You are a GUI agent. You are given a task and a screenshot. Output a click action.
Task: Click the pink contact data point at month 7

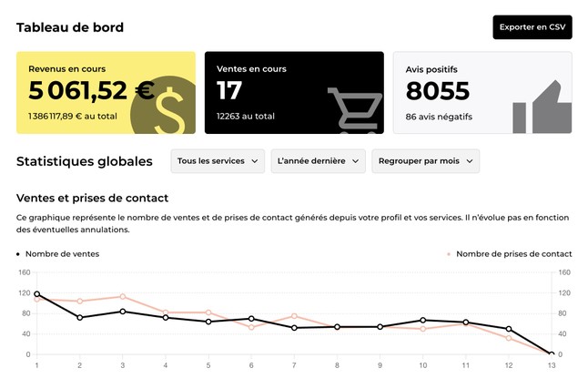click(294, 316)
